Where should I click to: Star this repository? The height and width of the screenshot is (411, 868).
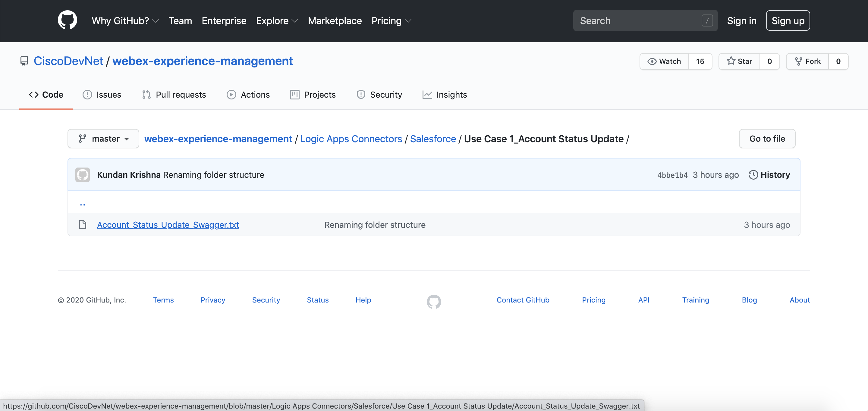coord(739,61)
